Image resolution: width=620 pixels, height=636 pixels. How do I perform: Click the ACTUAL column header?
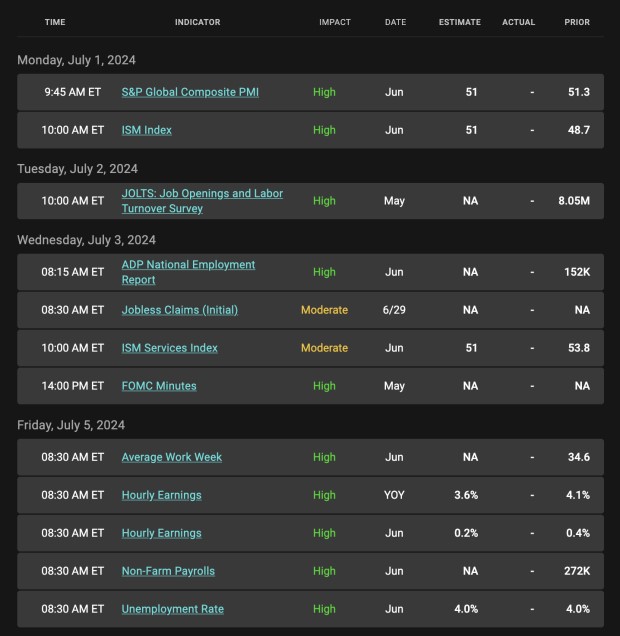pyautogui.click(x=519, y=22)
